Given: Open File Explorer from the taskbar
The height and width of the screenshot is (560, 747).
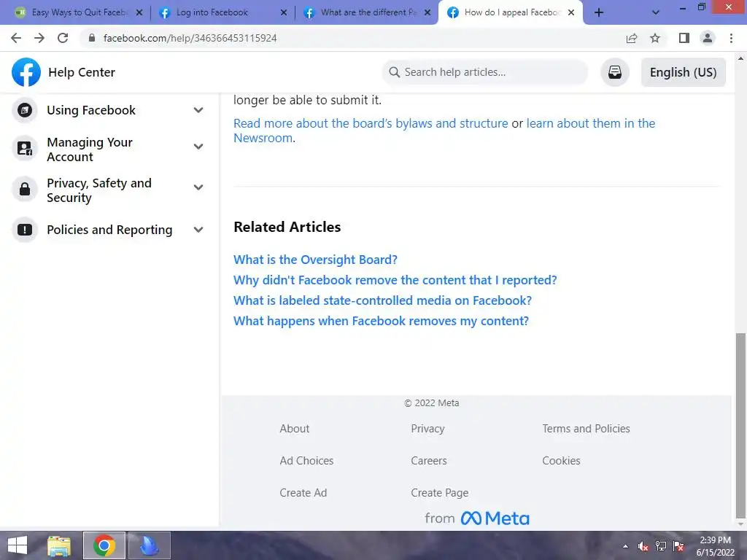Looking at the screenshot, I should (x=59, y=545).
